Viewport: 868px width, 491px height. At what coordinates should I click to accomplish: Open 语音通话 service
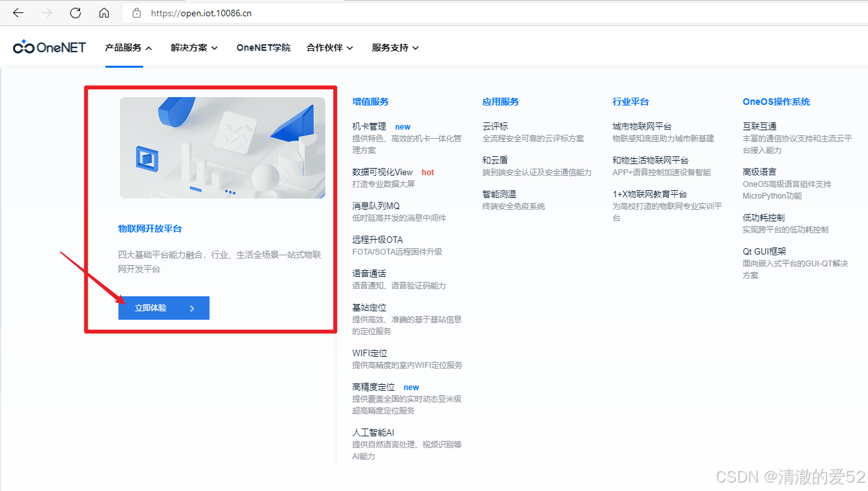[x=369, y=274]
